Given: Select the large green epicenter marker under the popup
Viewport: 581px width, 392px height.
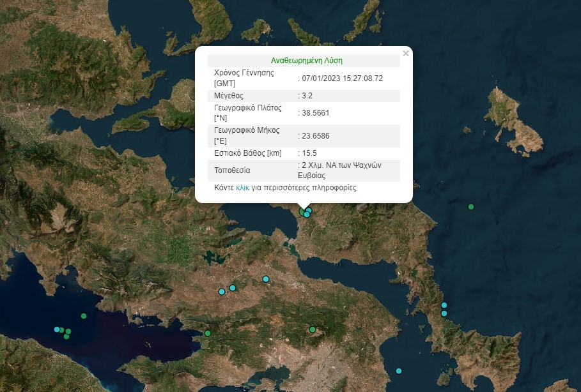Looking at the screenshot, I should click(303, 211).
